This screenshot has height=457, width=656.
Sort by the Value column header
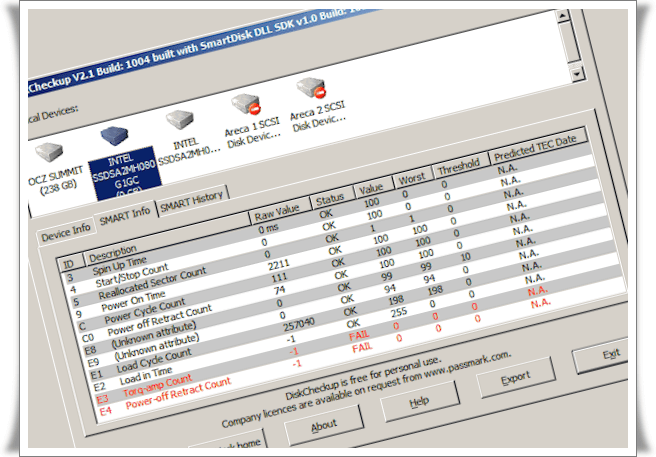tap(374, 188)
